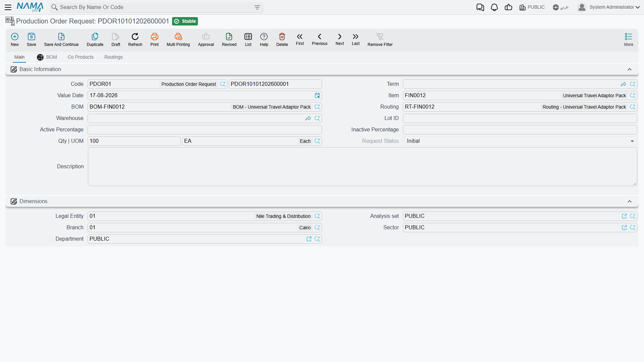Click the New record toolbar icon
The height and width of the screenshot is (362, 644).
[15, 40]
